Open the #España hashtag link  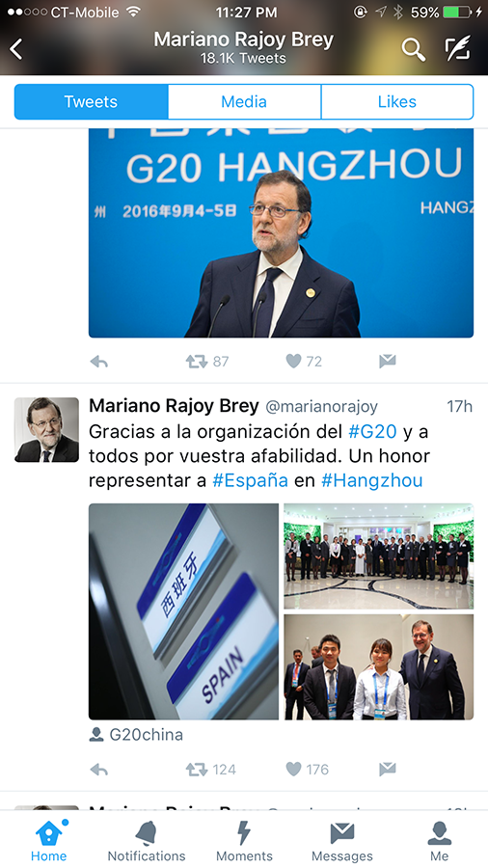[250, 480]
